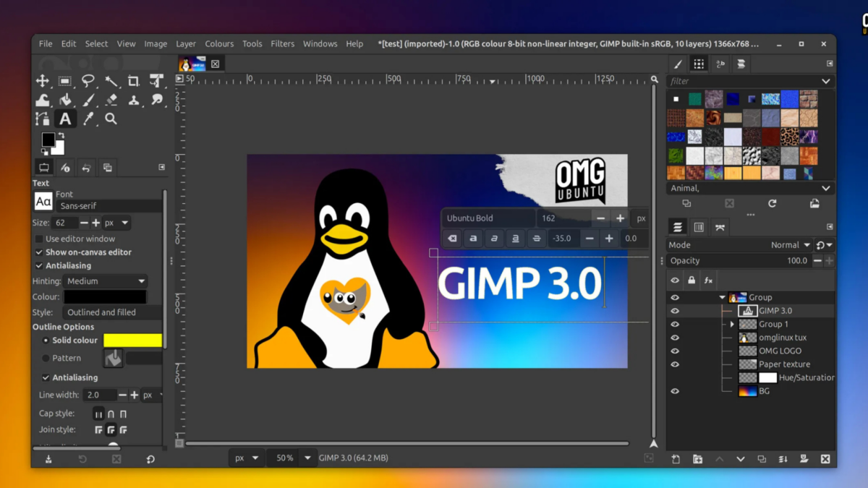Select the Colour Picker eyedropper tool
The width and height of the screenshot is (868, 488).
pyautogui.click(x=88, y=119)
